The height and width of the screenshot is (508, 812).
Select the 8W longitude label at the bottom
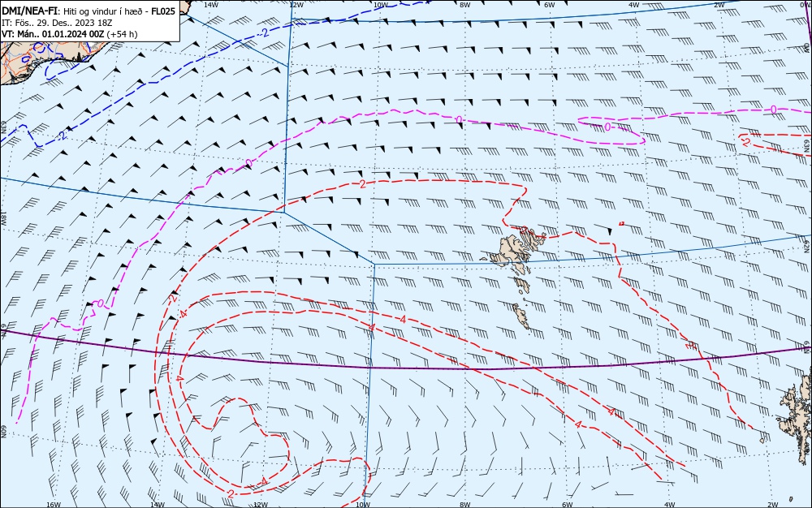(465, 505)
